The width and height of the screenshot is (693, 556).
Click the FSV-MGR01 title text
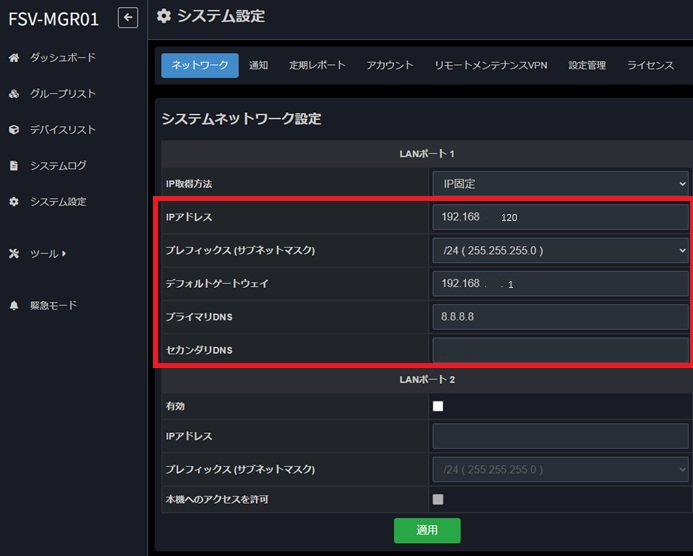[x=53, y=19]
